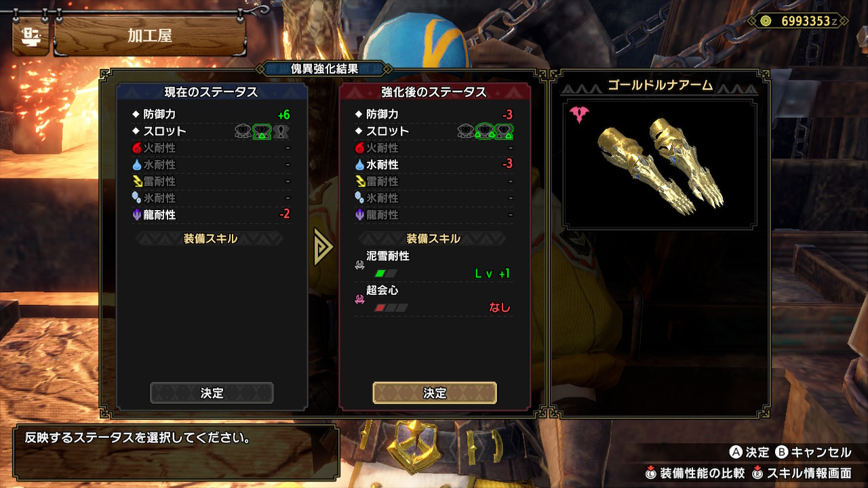Select the green decoration slot in current status

tap(262, 131)
